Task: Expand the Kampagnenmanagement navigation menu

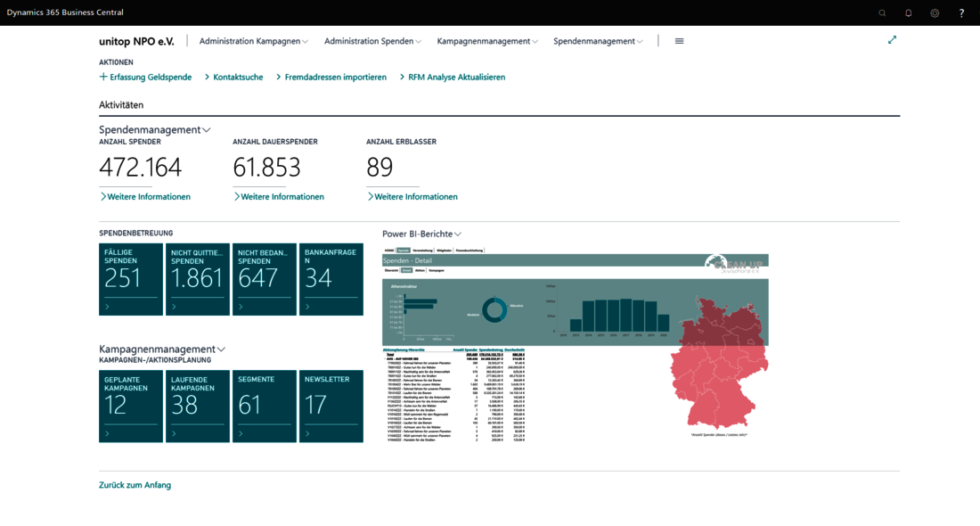Action: [486, 41]
